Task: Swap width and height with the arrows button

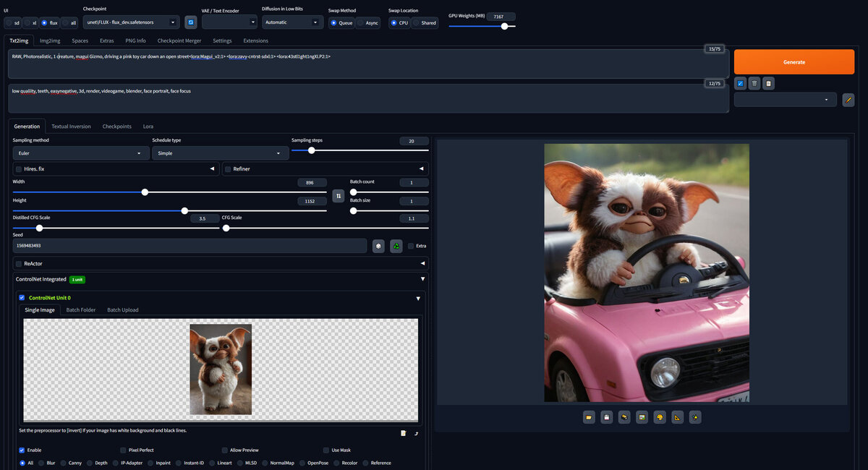Action: coord(338,196)
